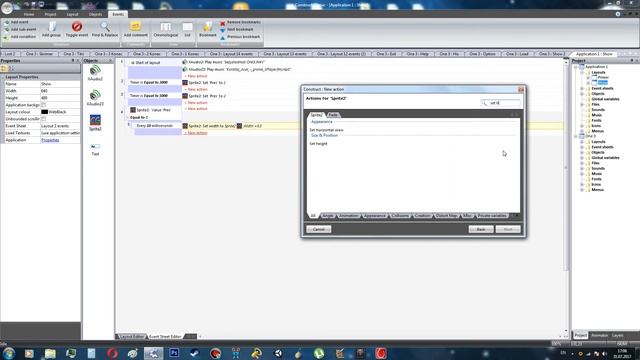640x360 pixels.
Task: Click Next in New action dialog
Action: [508, 229]
